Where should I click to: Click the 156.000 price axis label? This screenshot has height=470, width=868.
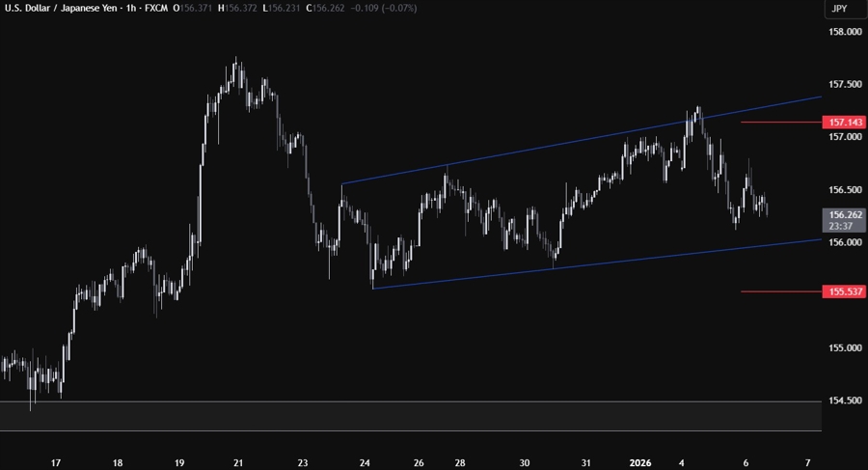[845, 242]
